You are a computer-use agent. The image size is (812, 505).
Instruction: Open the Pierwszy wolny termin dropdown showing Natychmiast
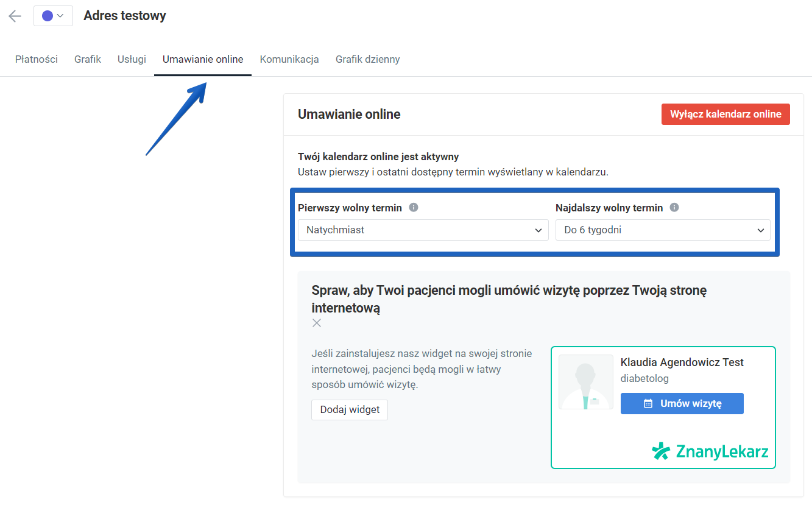[x=423, y=230]
